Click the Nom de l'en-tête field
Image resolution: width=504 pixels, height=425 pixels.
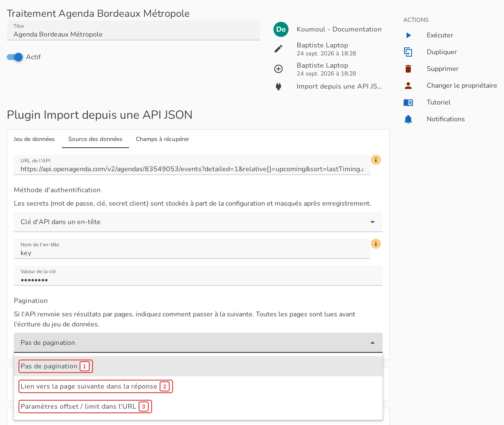pos(192,249)
